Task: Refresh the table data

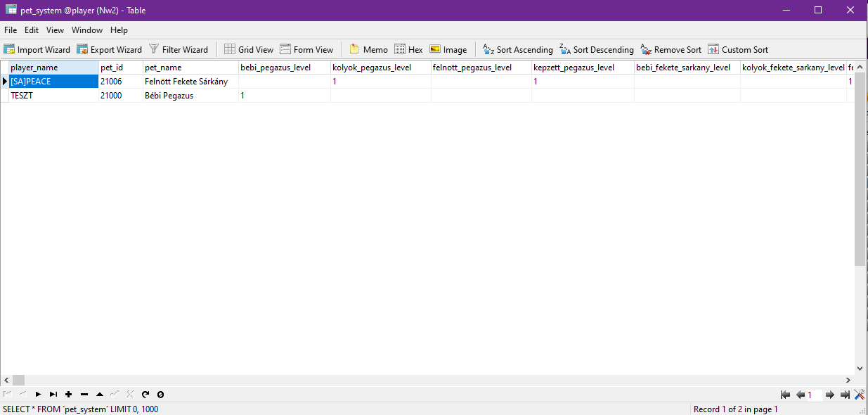Action: point(145,395)
